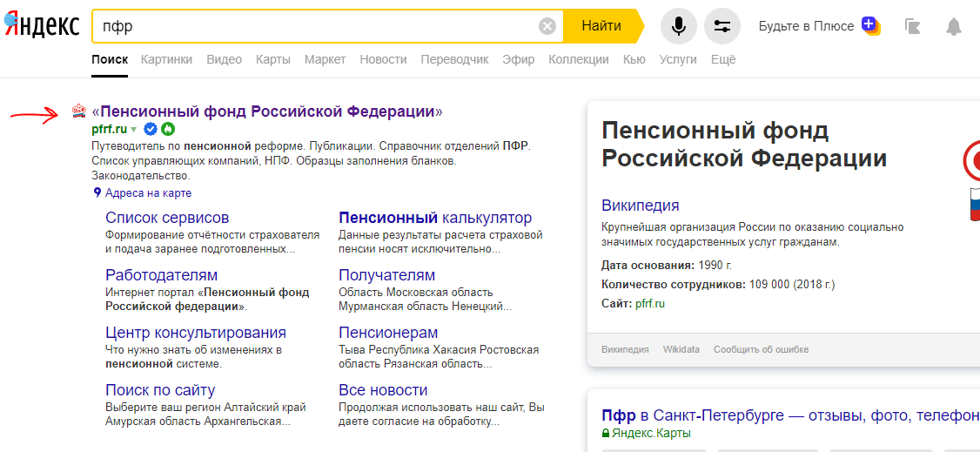Viewport: 980px width, 452px height.
Task: Open Пенсионный калькулятор sitelink
Action: click(435, 218)
